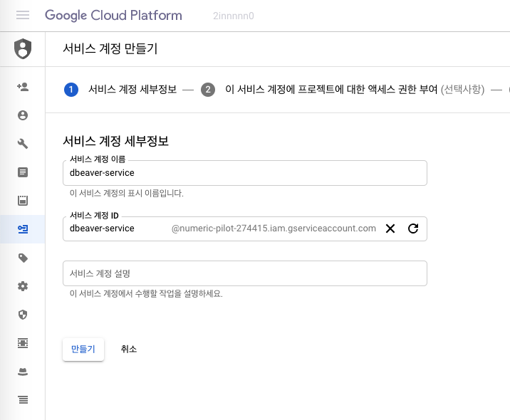Open the small shield icon in lower sidebar
This screenshot has height=420, width=510.
click(23, 315)
